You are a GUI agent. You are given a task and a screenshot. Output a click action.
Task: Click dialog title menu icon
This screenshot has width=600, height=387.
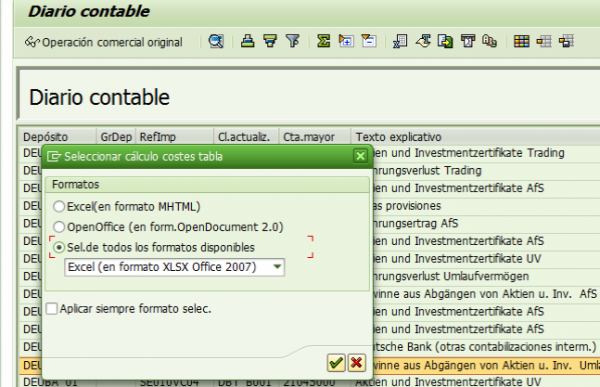[x=54, y=156]
